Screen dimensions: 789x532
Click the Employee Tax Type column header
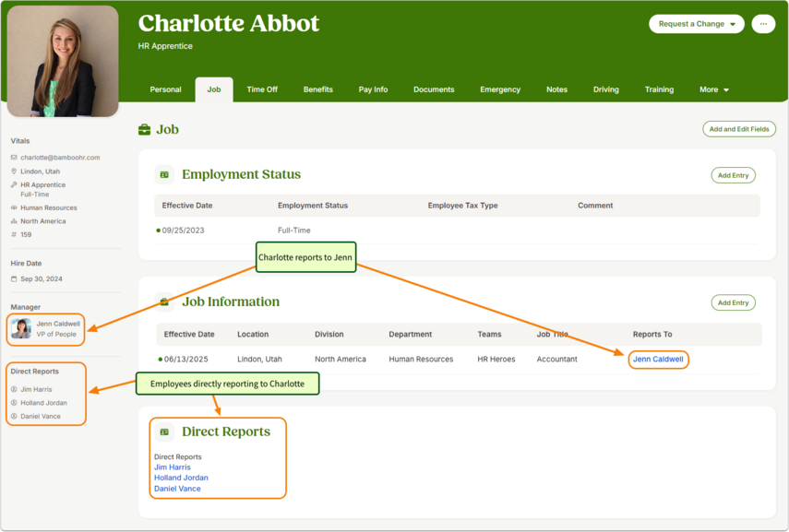tap(463, 206)
